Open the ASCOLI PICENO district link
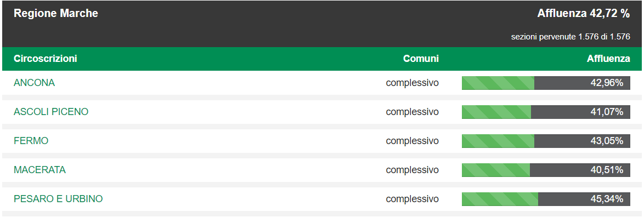This screenshot has height=223, width=644. click(51, 112)
